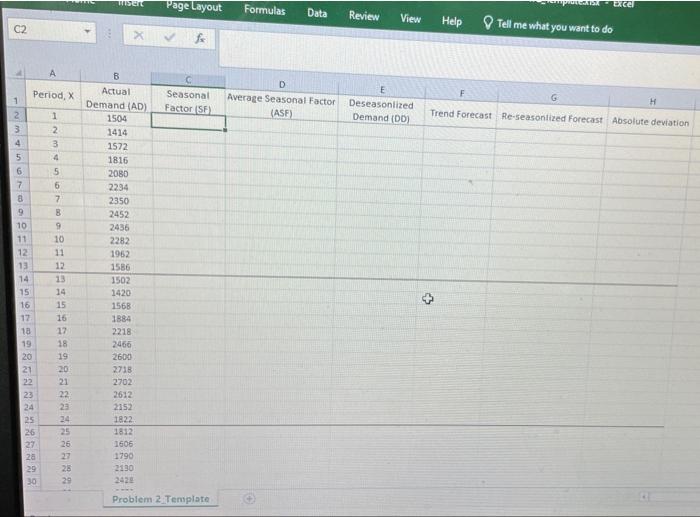
Task: Open the Name Box dropdown arrow
Action: pos(87,31)
